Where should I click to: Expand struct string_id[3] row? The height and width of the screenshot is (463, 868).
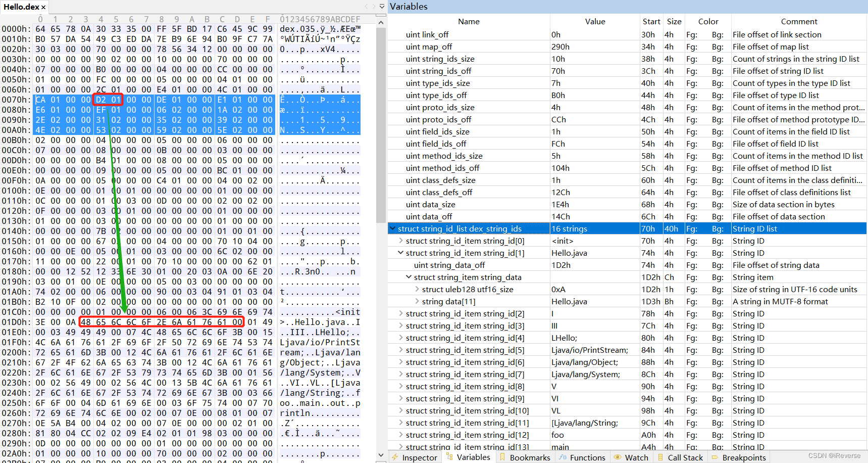(x=401, y=326)
